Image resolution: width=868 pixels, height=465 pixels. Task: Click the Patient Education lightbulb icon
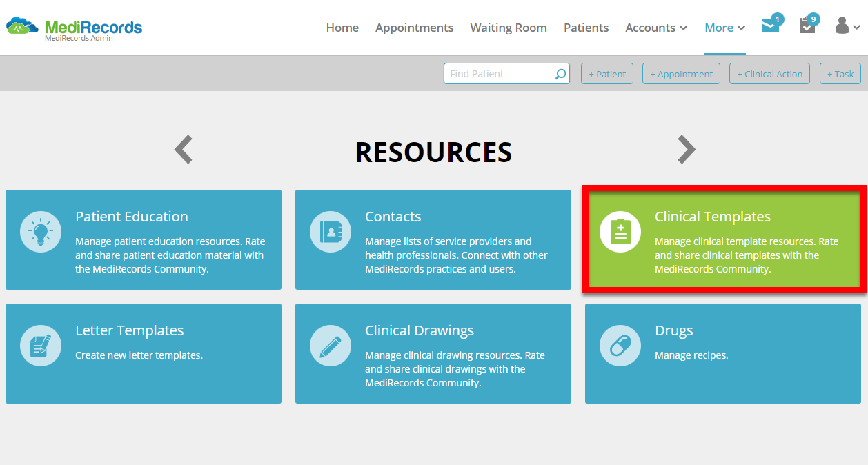(41, 232)
